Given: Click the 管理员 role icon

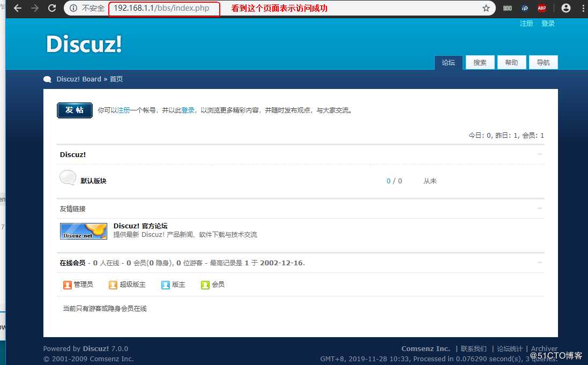Looking at the screenshot, I should click(67, 285).
